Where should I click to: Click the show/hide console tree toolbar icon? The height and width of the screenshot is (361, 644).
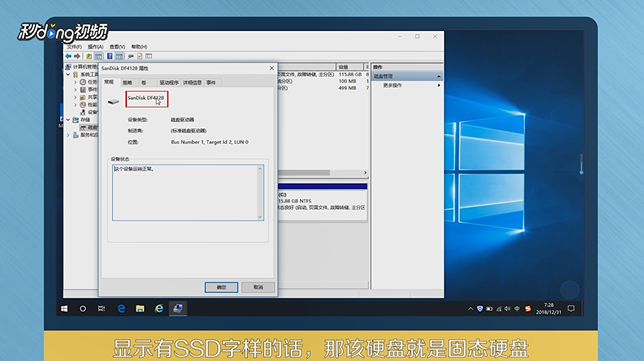click(x=99, y=56)
